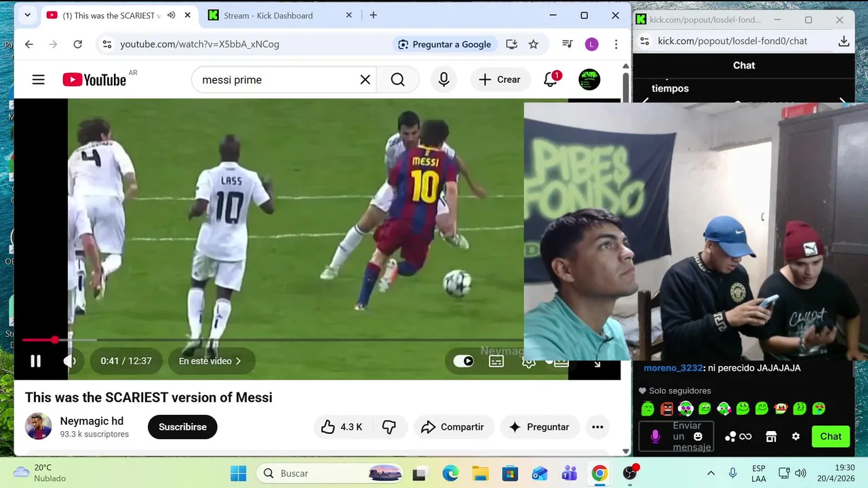Start voice search with the microphone
Screen dimensions: 868x488
(443, 80)
